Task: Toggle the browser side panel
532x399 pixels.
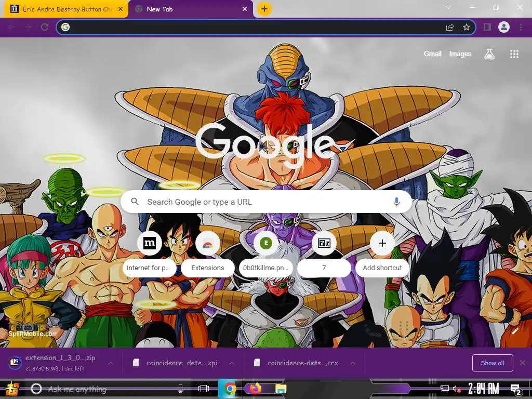Action: click(x=487, y=27)
